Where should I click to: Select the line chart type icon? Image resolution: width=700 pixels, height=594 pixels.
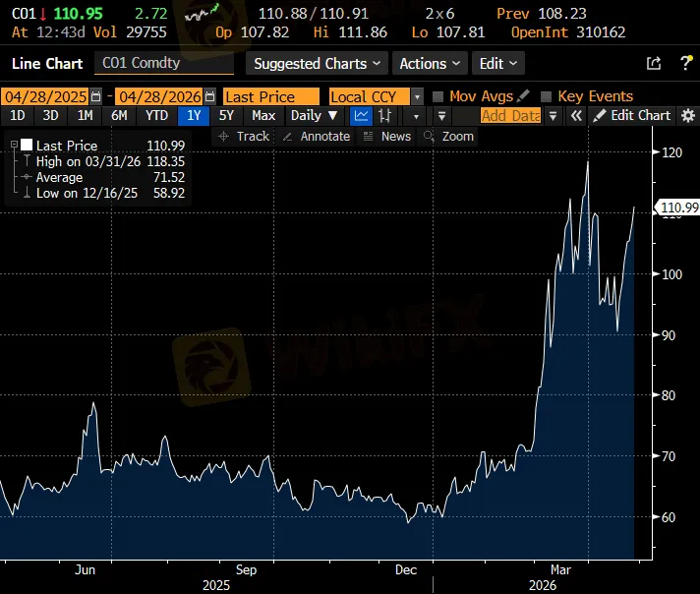362,116
